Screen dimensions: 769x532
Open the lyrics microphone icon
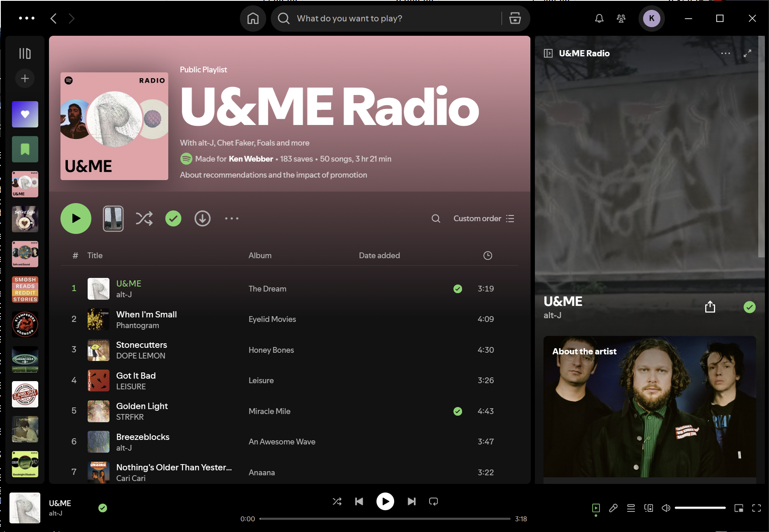[613, 508]
